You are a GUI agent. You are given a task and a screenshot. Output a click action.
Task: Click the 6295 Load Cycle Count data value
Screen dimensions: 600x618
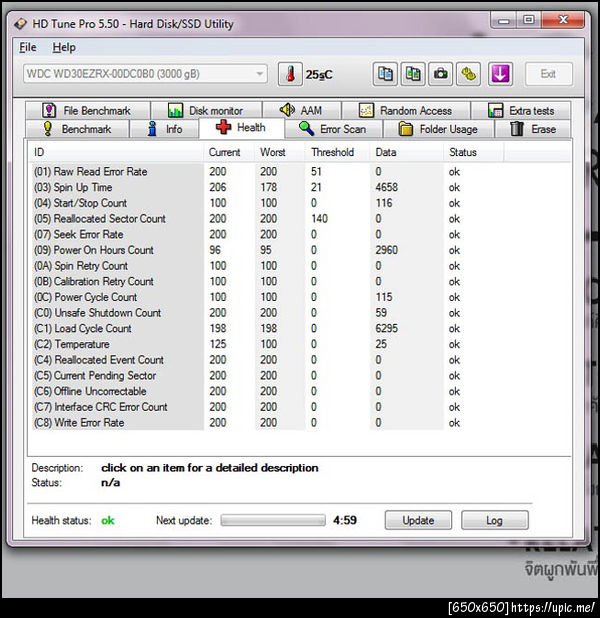pyautogui.click(x=386, y=328)
